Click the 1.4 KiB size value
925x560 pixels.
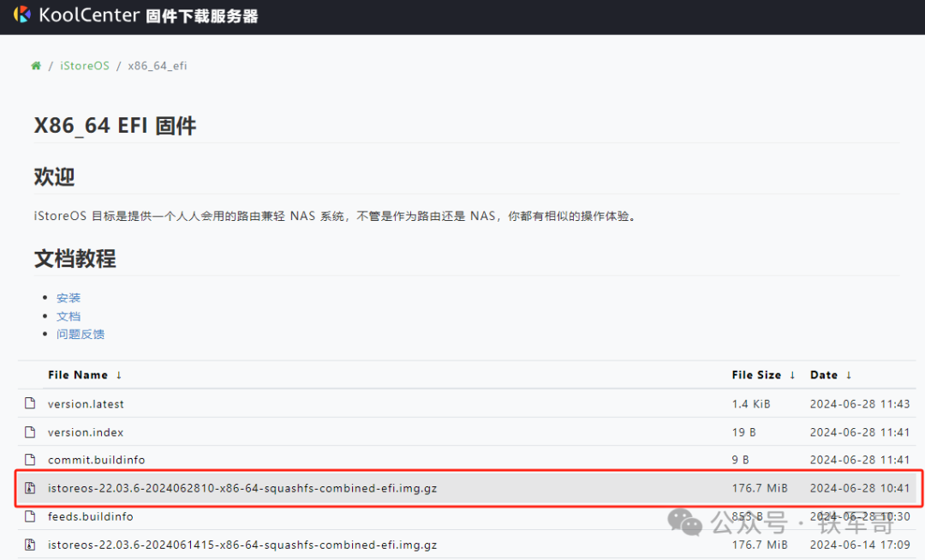[x=751, y=404]
